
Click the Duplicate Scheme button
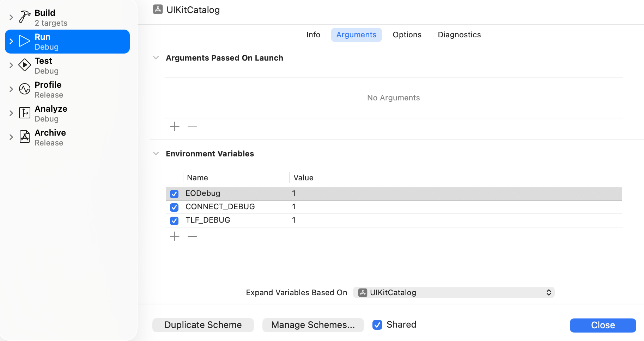tap(203, 325)
